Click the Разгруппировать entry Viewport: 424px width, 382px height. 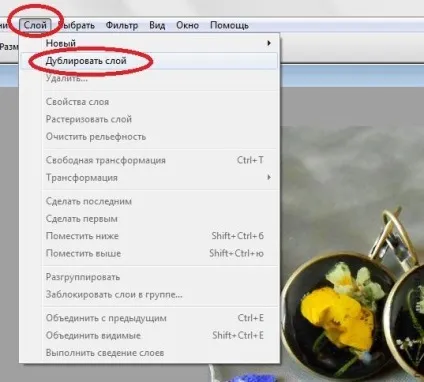click(149, 277)
